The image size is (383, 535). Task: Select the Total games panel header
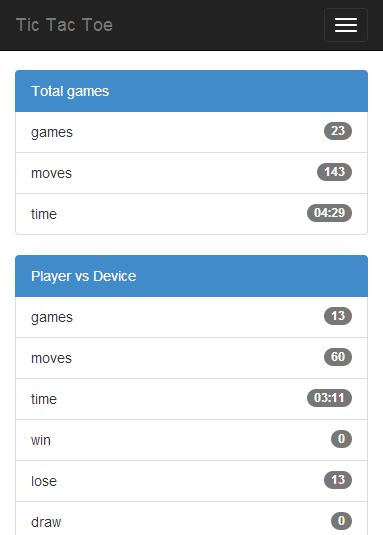point(191,91)
